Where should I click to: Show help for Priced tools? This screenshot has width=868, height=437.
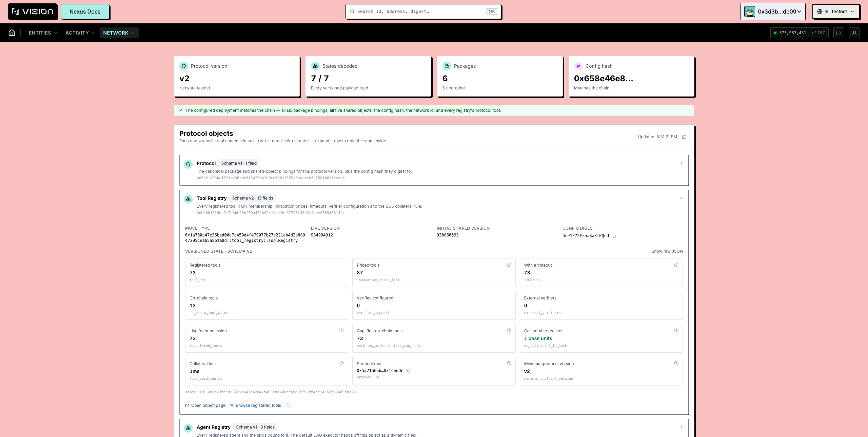coord(509,265)
